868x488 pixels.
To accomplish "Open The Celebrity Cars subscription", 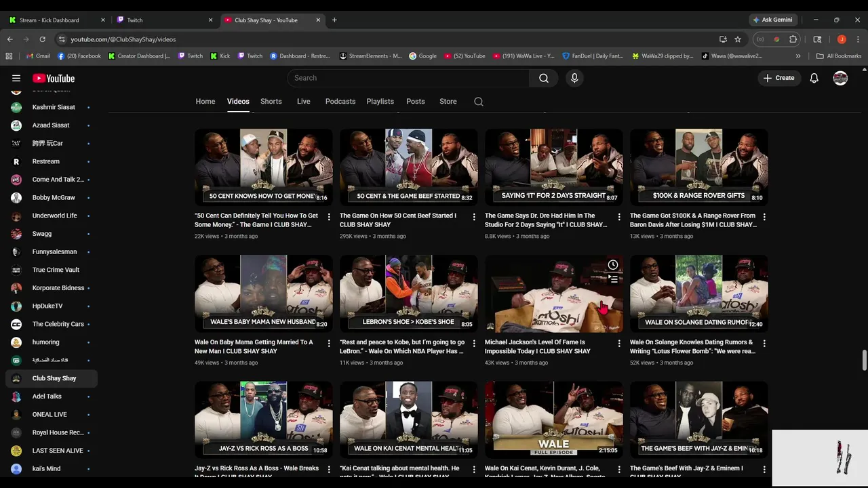I will point(52,324).
